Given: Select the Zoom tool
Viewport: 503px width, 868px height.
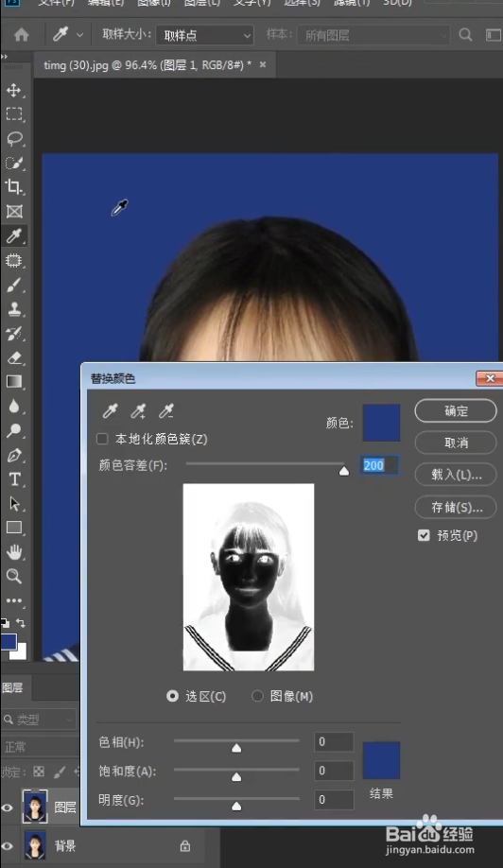Looking at the screenshot, I should click(14, 576).
